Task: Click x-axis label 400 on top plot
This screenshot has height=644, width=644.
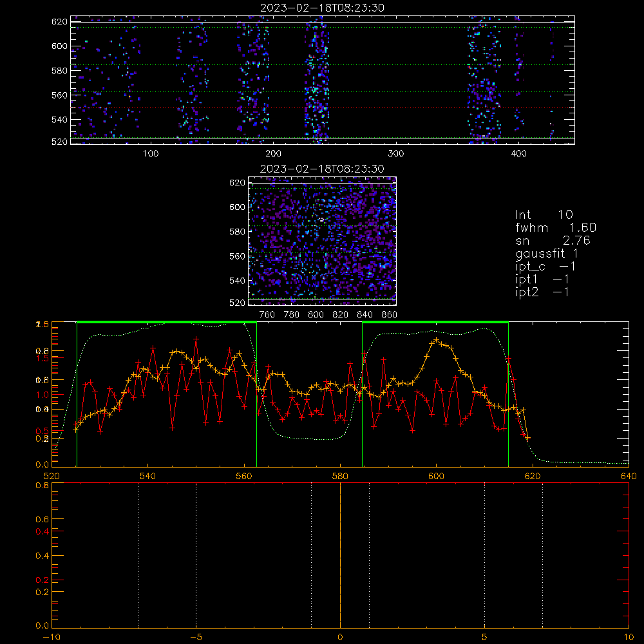Action: pyautogui.click(x=518, y=153)
